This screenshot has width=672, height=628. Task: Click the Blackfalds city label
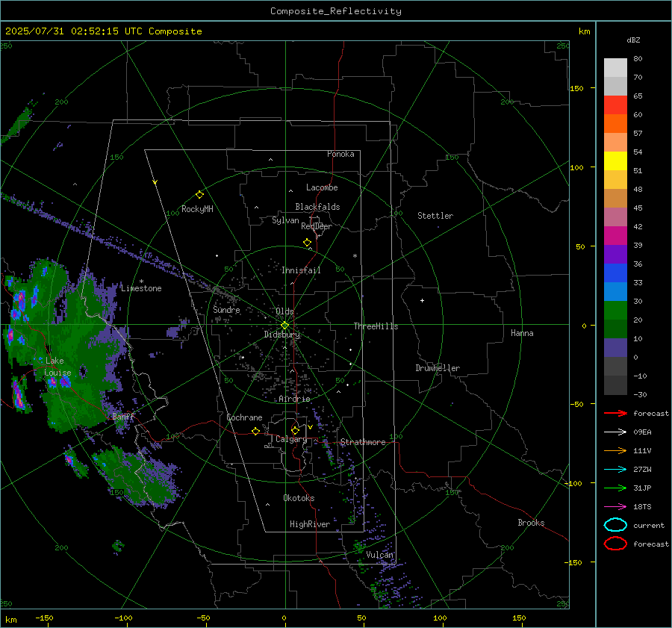(x=317, y=207)
